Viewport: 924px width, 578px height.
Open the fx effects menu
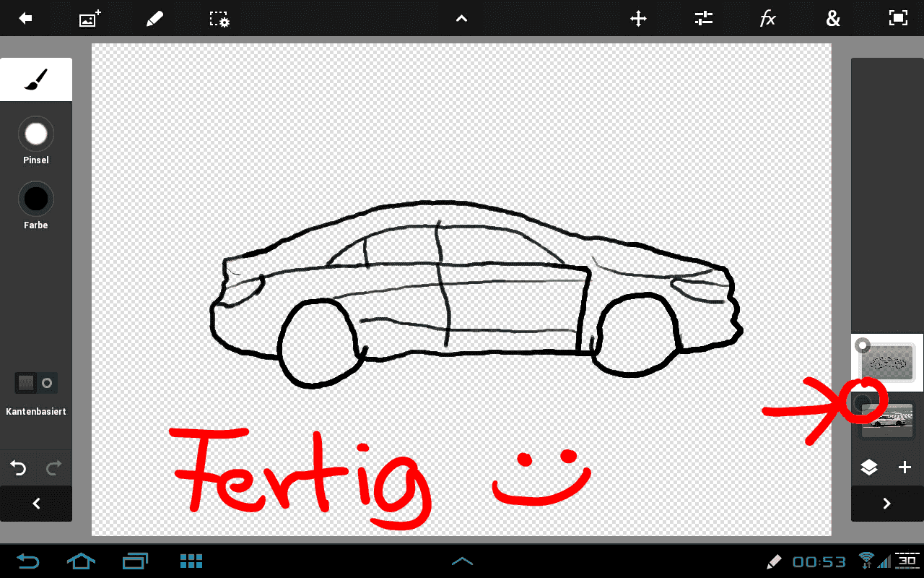click(768, 19)
